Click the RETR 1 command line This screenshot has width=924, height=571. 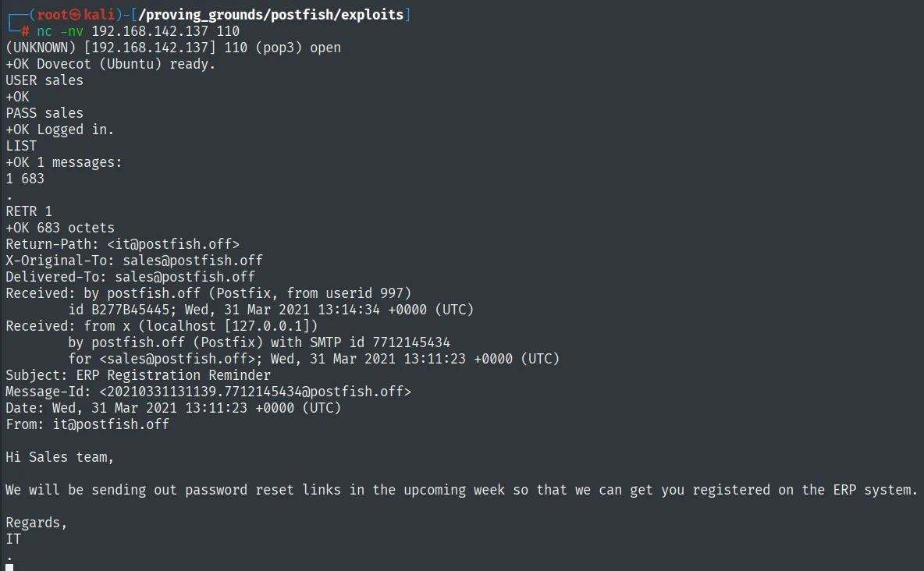[x=29, y=211]
